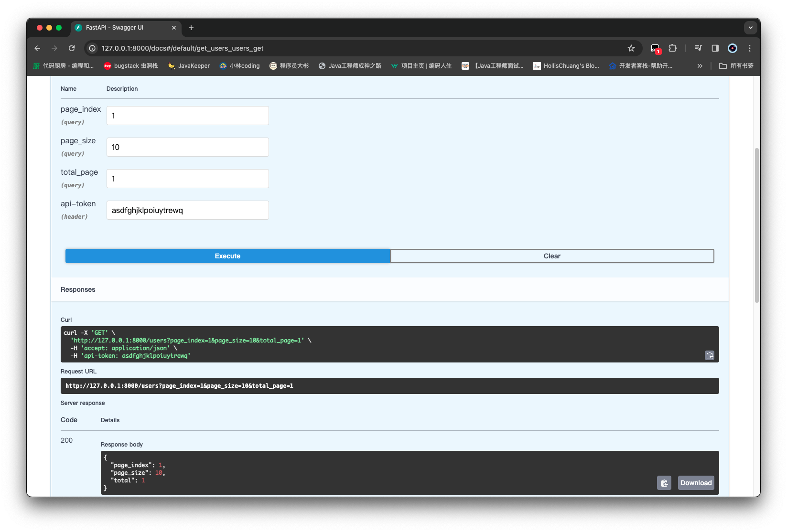Screen dimensions: 787x532
Task: Execute the GET users request
Action: point(227,256)
